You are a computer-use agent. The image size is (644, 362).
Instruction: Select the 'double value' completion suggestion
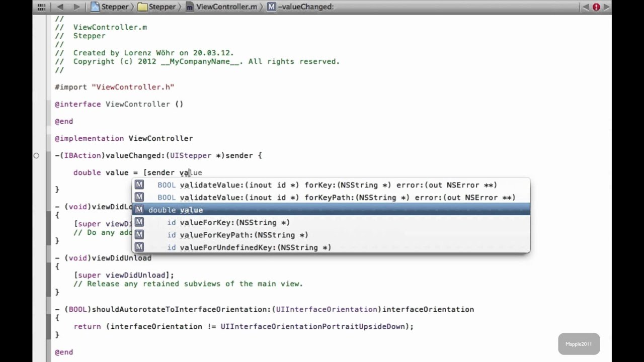coord(331,210)
